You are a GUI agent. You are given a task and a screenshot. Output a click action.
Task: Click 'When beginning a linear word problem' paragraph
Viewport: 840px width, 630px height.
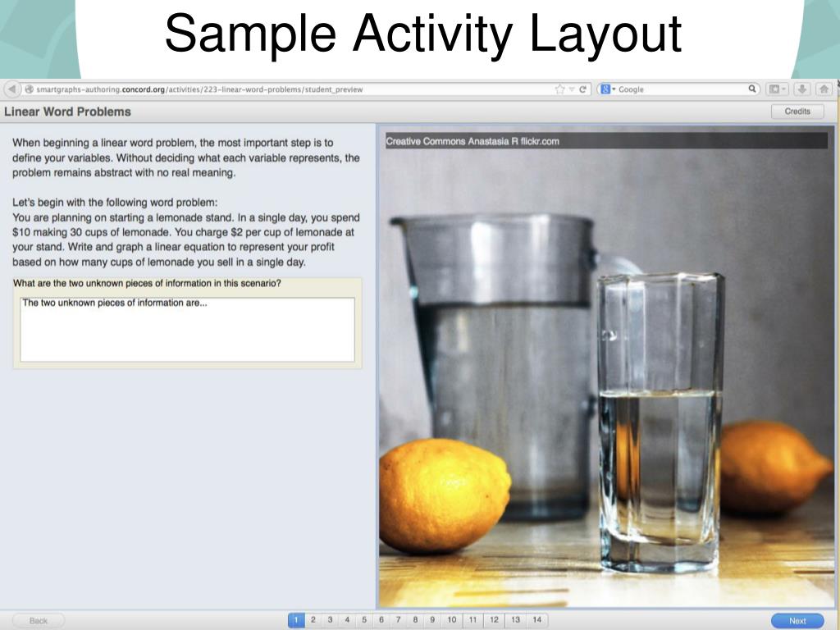(x=186, y=157)
